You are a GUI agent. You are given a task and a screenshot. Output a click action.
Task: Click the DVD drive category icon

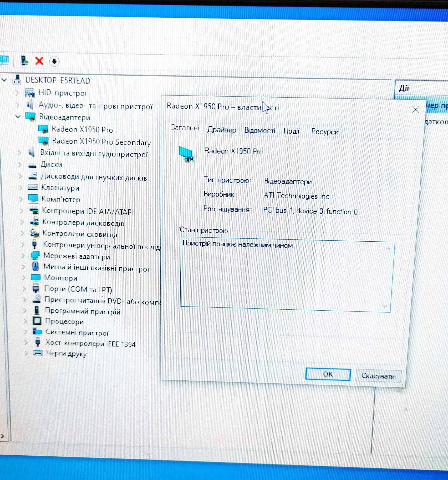37,299
